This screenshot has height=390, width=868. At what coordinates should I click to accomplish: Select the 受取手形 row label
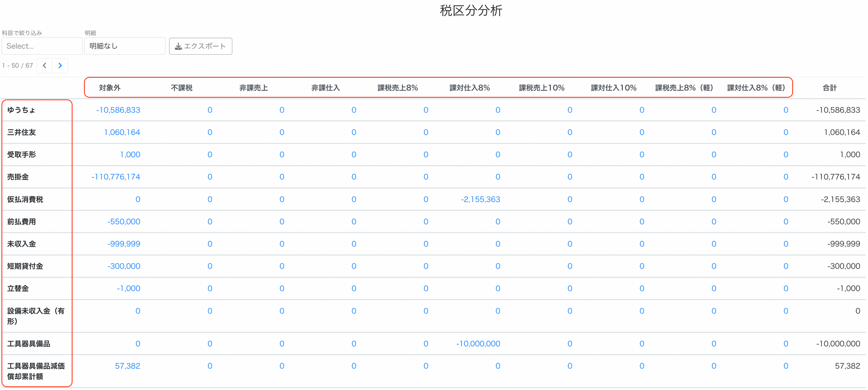[21, 155]
